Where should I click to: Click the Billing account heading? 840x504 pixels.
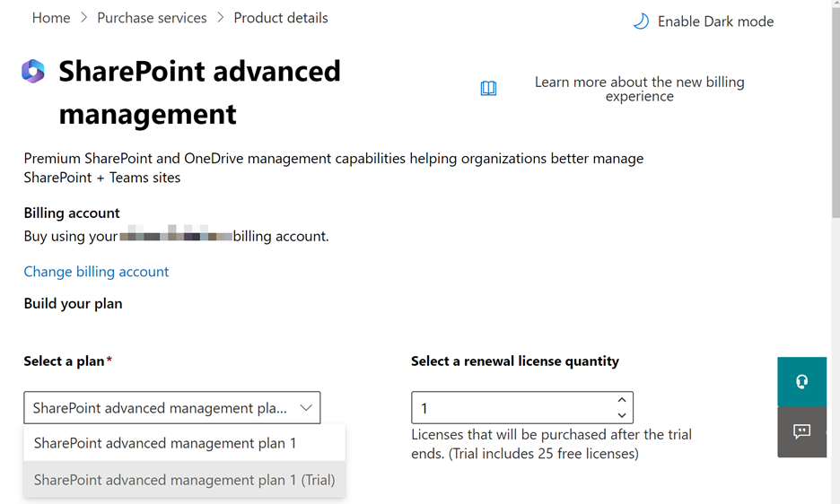72,213
